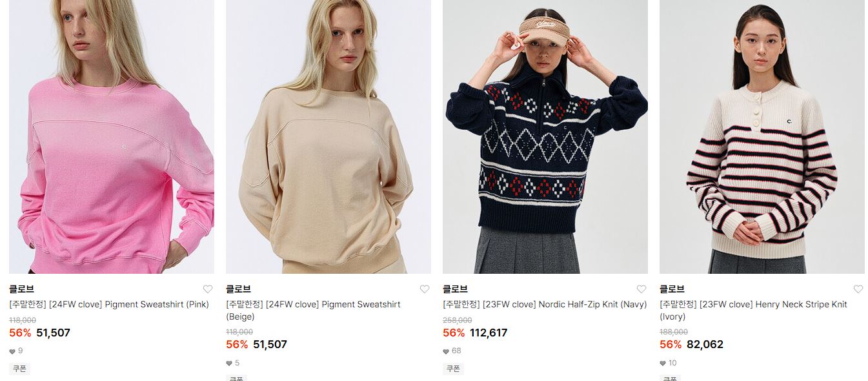The height and width of the screenshot is (381, 868).
Task: Open Pigment Sweatshirt (Beige) title link
Action: pos(313,311)
